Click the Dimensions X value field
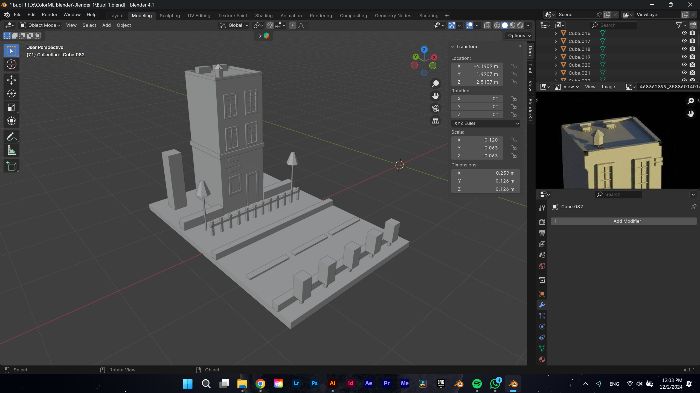The image size is (700, 393). pyautogui.click(x=486, y=173)
